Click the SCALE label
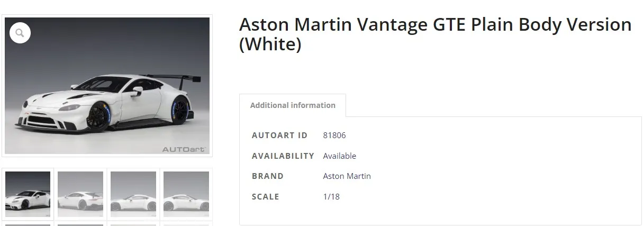 (266, 197)
